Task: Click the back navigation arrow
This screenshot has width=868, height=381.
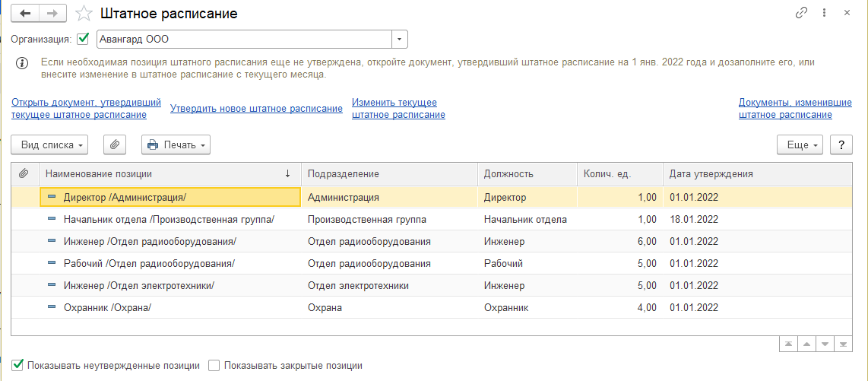Action: (x=25, y=13)
